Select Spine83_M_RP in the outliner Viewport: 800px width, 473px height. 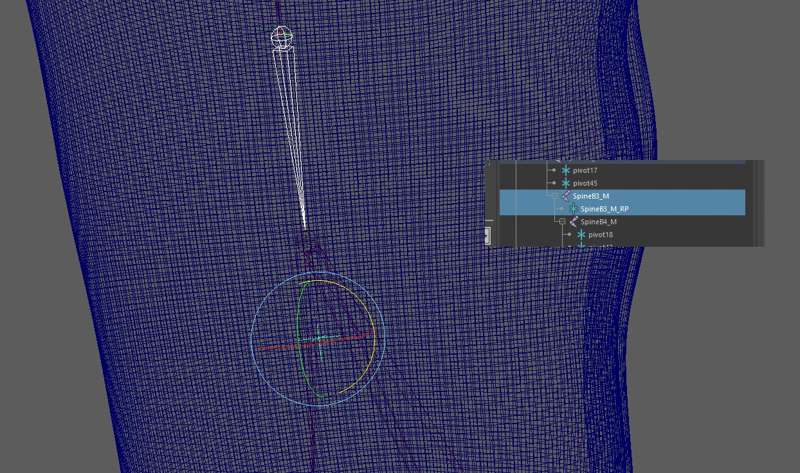coord(605,209)
